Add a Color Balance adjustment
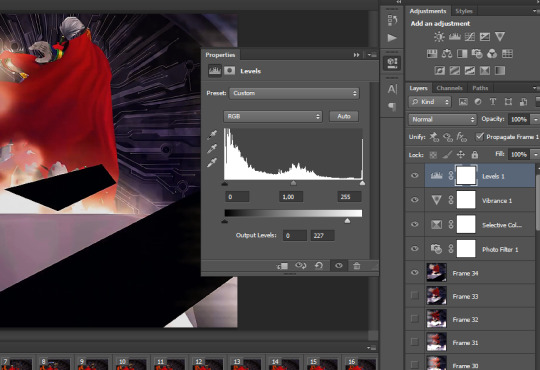The height and width of the screenshot is (370, 540). tap(447, 53)
